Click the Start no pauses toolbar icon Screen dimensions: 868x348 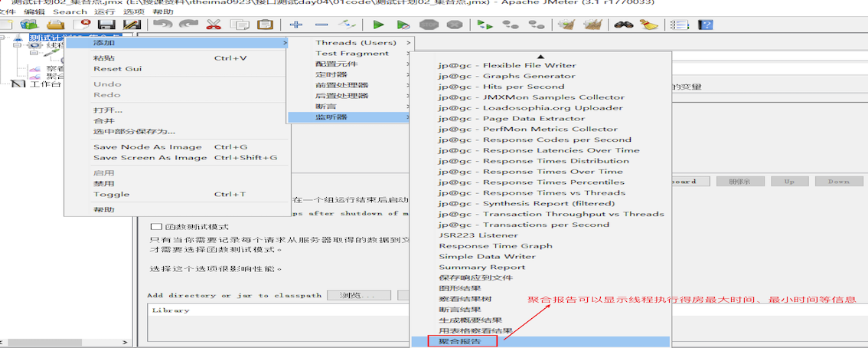tap(404, 25)
